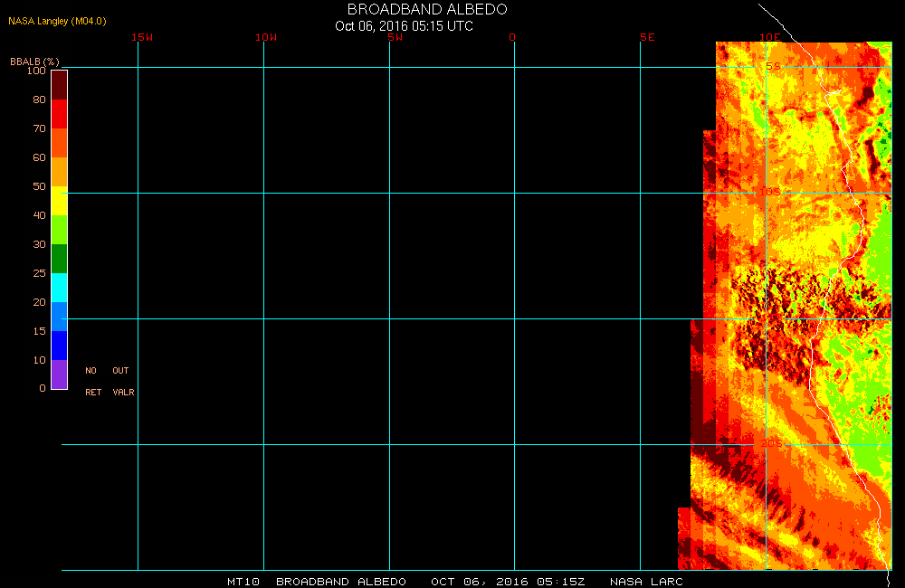Click the MT10 text in footer
905x588 pixels.
(243, 582)
